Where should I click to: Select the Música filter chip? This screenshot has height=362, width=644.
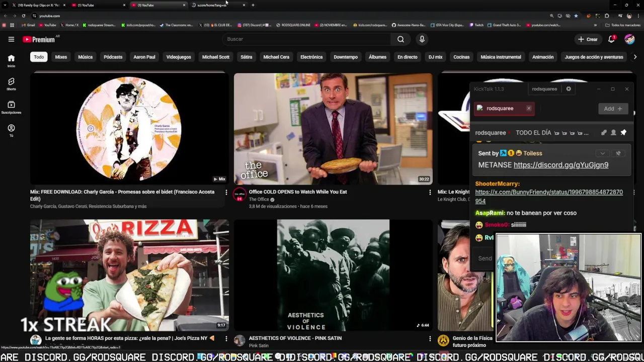(85, 57)
